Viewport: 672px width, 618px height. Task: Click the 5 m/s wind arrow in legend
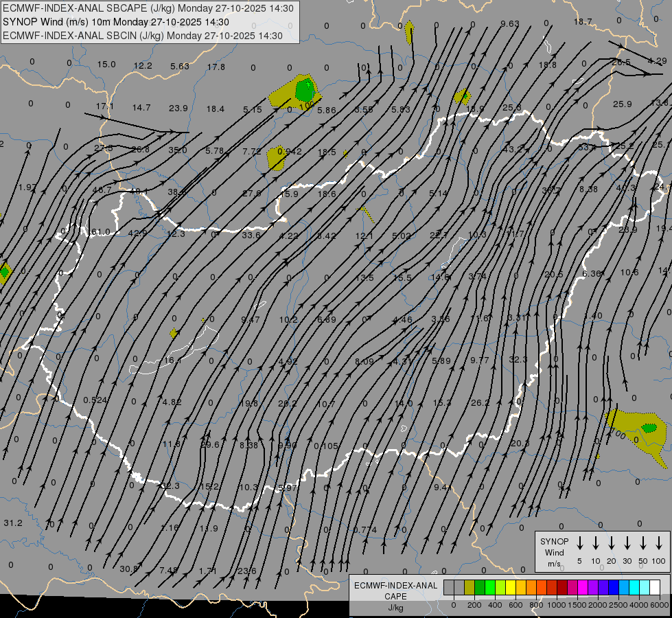click(x=580, y=543)
